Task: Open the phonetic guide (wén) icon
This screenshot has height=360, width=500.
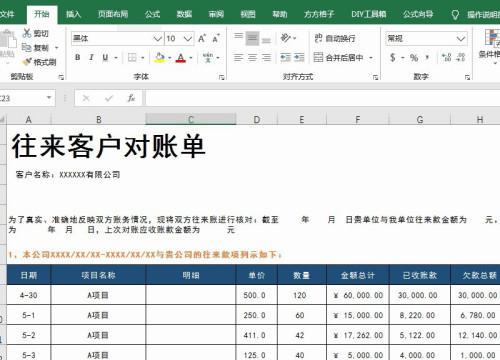Action: pos(208,57)
